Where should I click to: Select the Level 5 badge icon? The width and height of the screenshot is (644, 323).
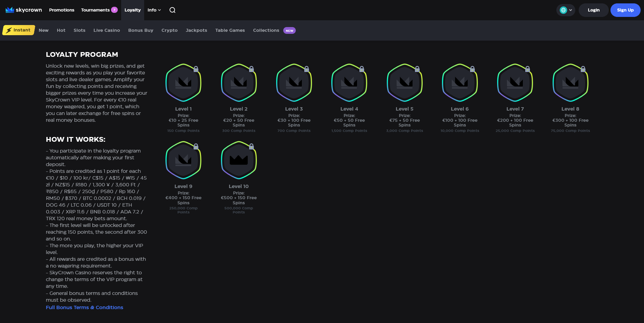[x=404, y=83]
